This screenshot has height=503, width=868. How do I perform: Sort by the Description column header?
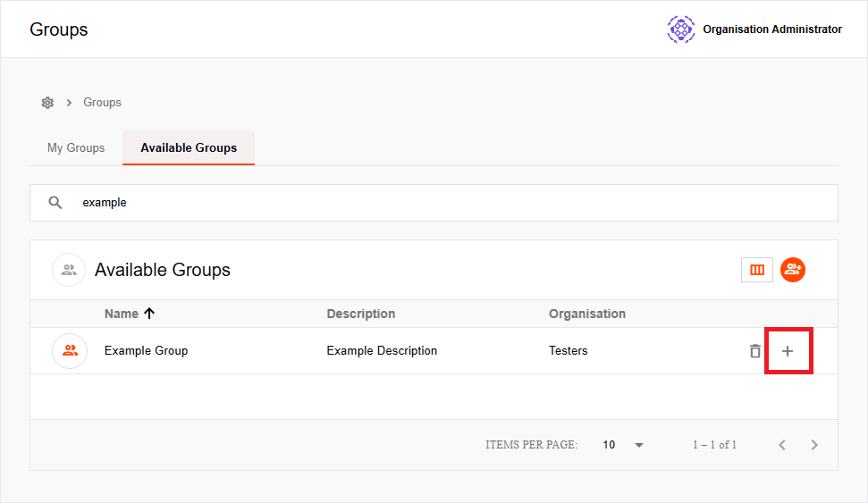(x=361, y=314)
